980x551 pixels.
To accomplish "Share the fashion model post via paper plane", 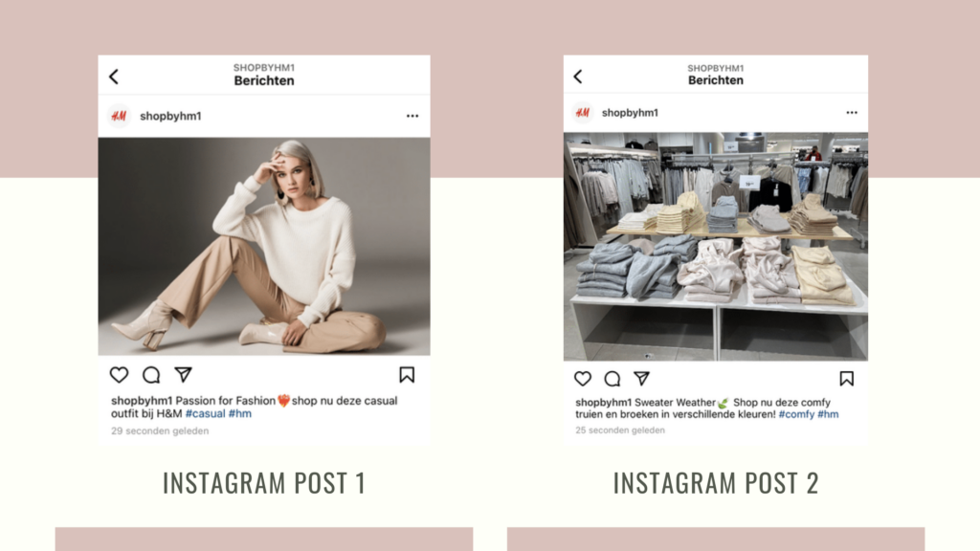I will coord(183,374).
